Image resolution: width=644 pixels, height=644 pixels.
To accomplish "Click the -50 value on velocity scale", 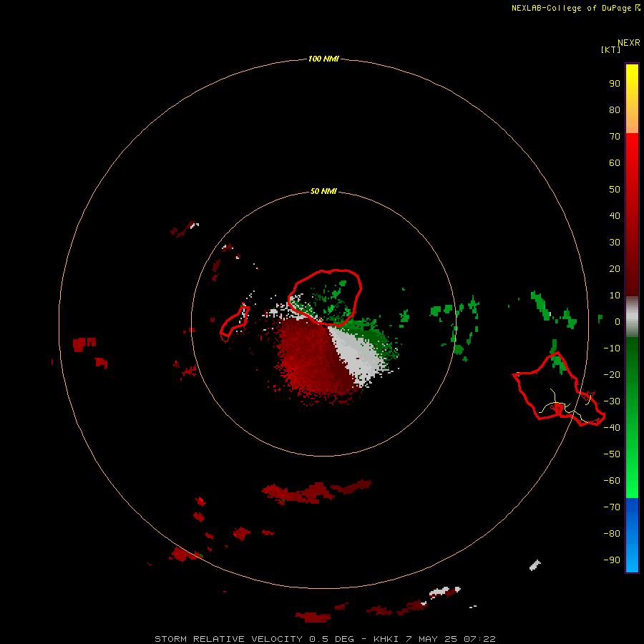I will [x=612, y=454].
